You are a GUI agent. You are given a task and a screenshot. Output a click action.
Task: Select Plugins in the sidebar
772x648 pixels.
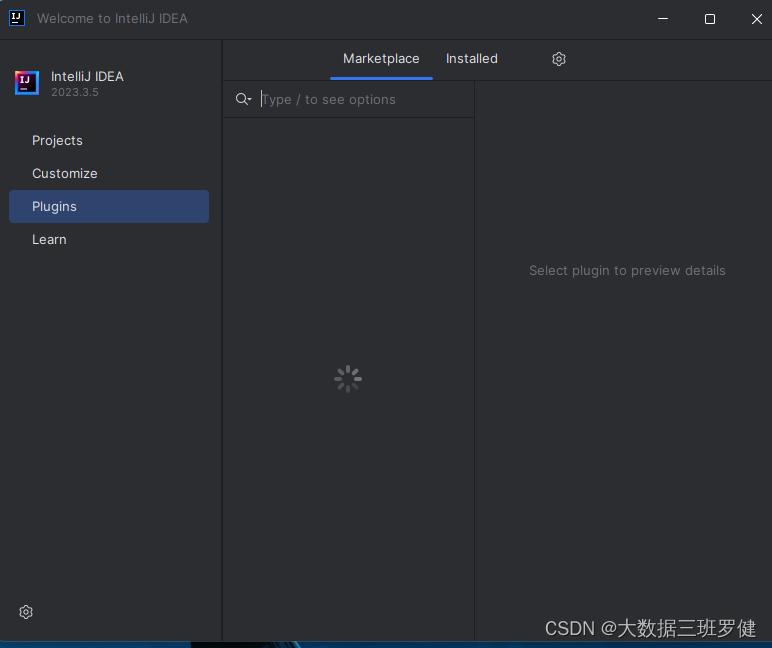109,206
